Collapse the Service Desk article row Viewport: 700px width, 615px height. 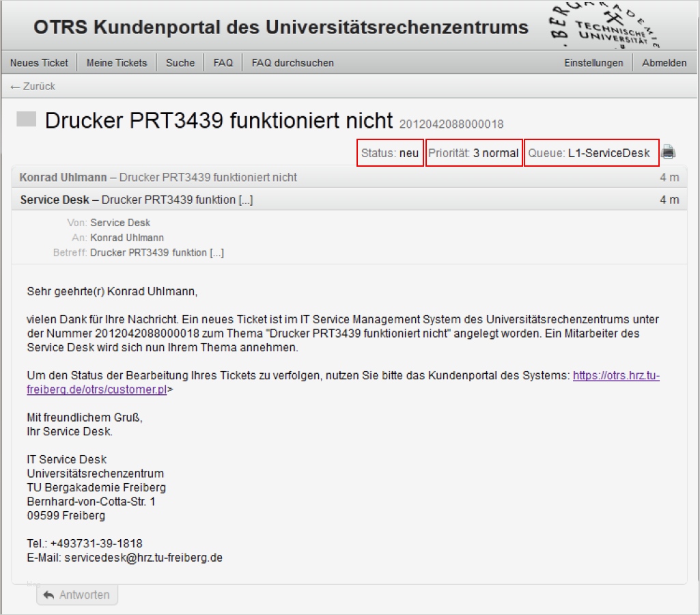(349, 200)
